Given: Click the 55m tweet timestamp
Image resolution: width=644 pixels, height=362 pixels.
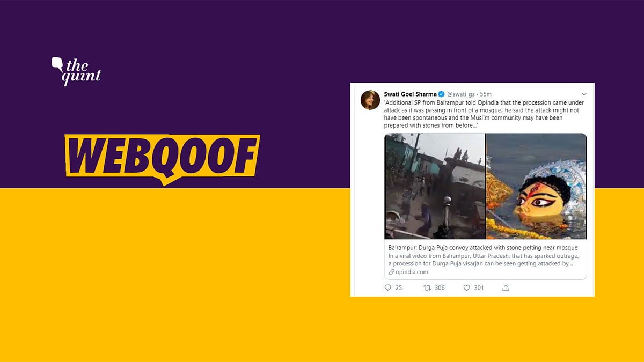Looking at the screenshot, I should pos(486,94).
